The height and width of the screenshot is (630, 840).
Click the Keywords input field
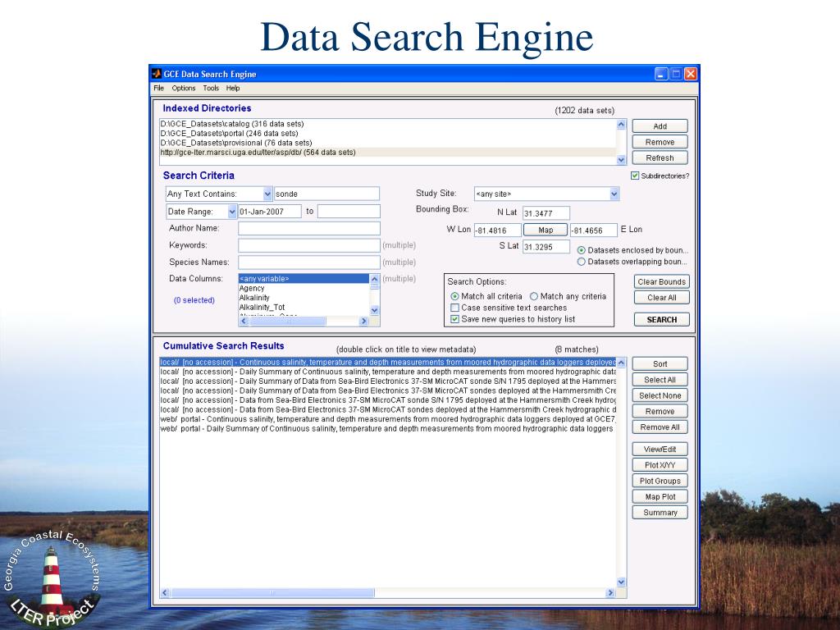pos(309,245)
